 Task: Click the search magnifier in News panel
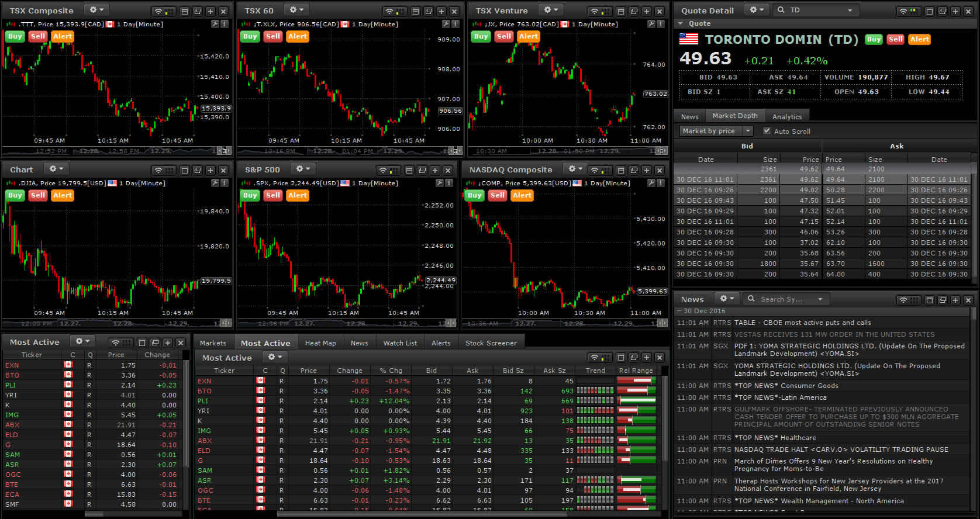point(751,299)
